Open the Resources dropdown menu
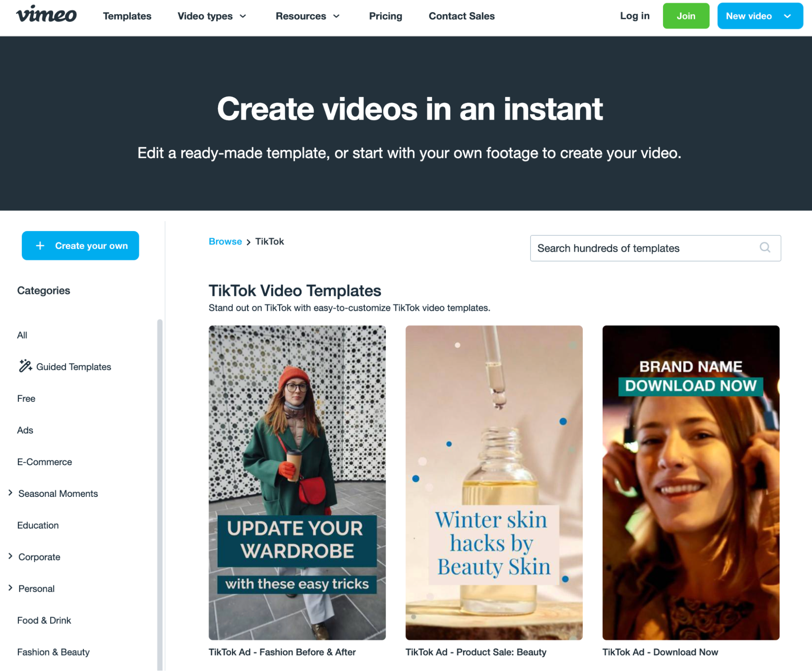Viewport: 812px width, 671px height. pos(307,16)
